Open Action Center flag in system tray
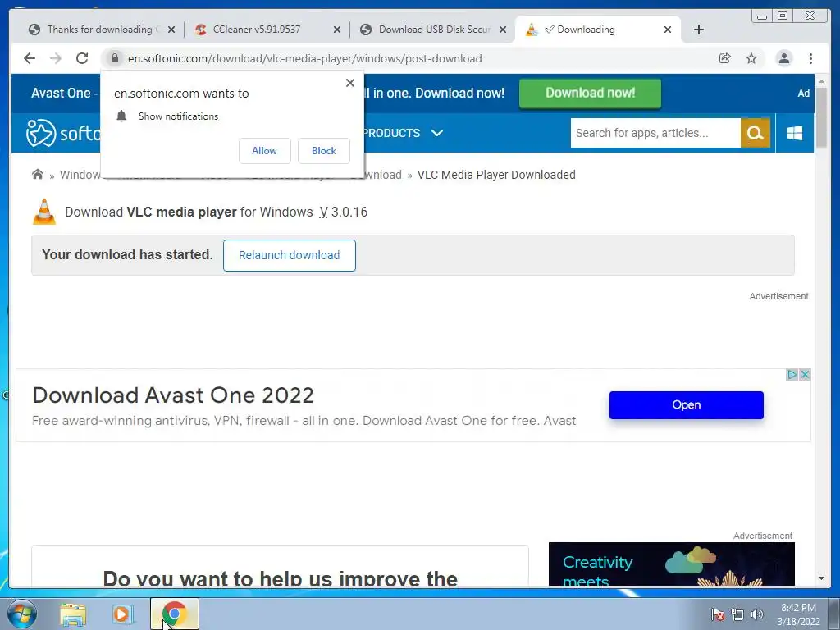This screenshot has width=840, height=630. (x=717, y=614)
